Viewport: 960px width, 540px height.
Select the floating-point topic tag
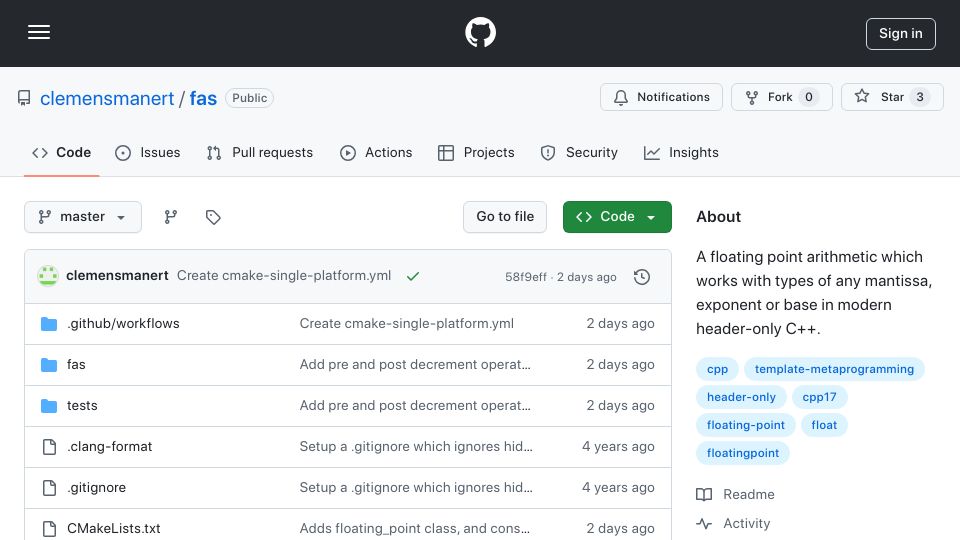click(x=745, y=426)
